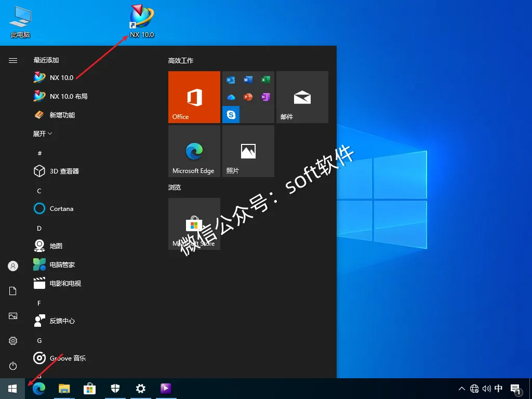Open the volume control in tray
The height and width of the screenshot is (399, 532).
(x=486, y=389)
